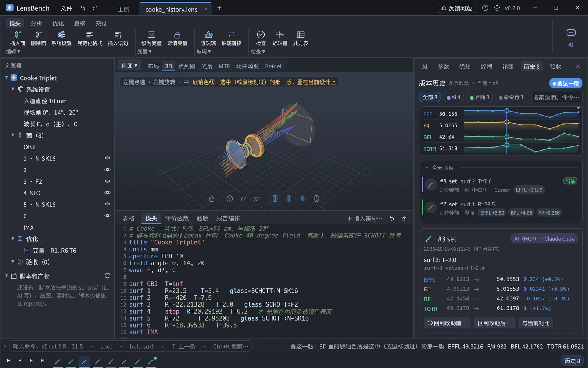The height and width of the screenshot is (368, 588).
Task: Switch to the 终端 panel tab
Action: tap(486, 67)
